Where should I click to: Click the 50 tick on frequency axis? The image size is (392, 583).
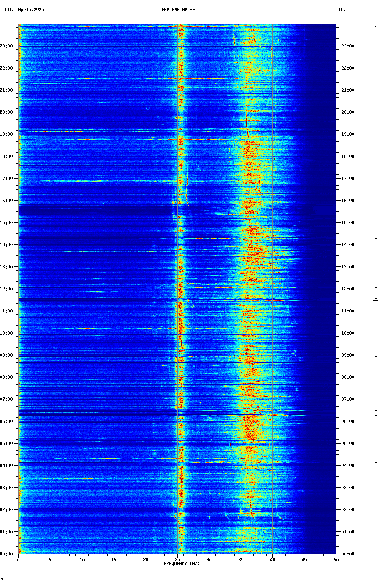click(x=336, y=560)
